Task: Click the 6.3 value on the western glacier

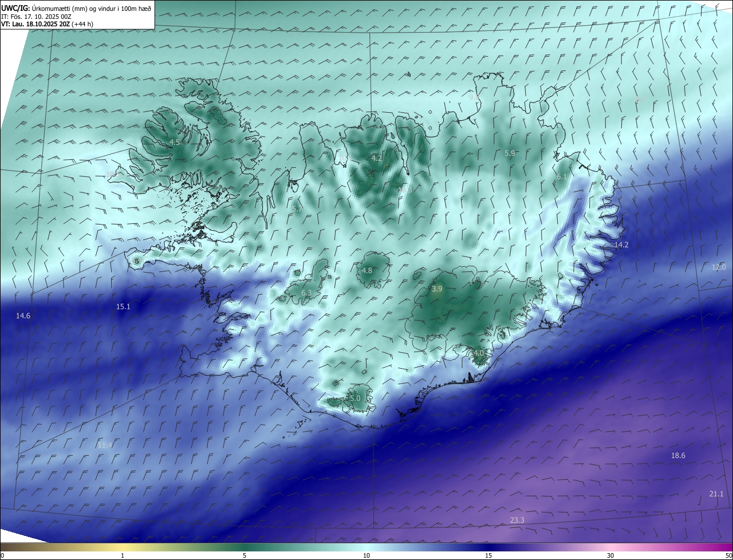Action: click(306, 293)
